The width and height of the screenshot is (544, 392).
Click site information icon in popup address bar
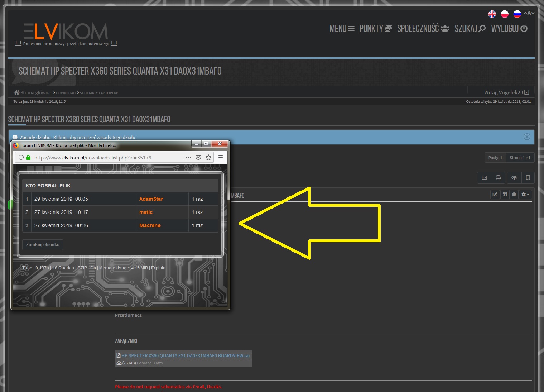[21, 157]
